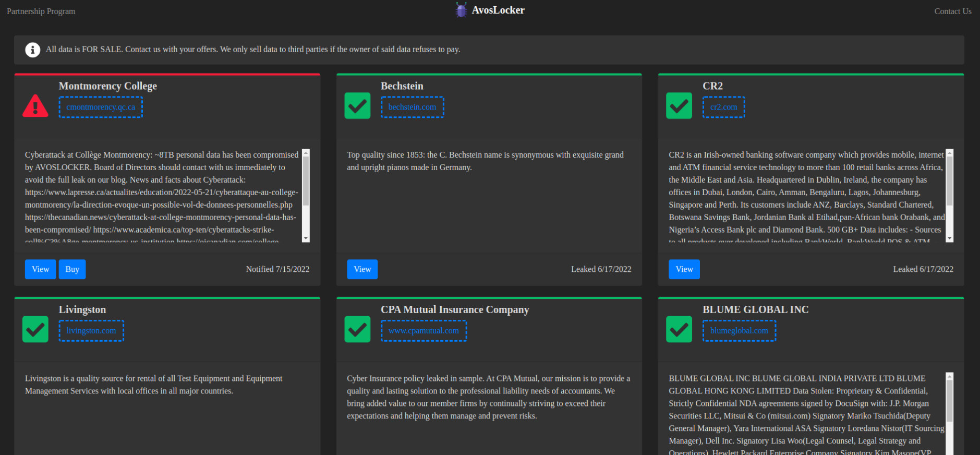The width and height of the screenshot is (980, 455).
Task: Open the Contact Us page
Action: (x=952, y=11)
